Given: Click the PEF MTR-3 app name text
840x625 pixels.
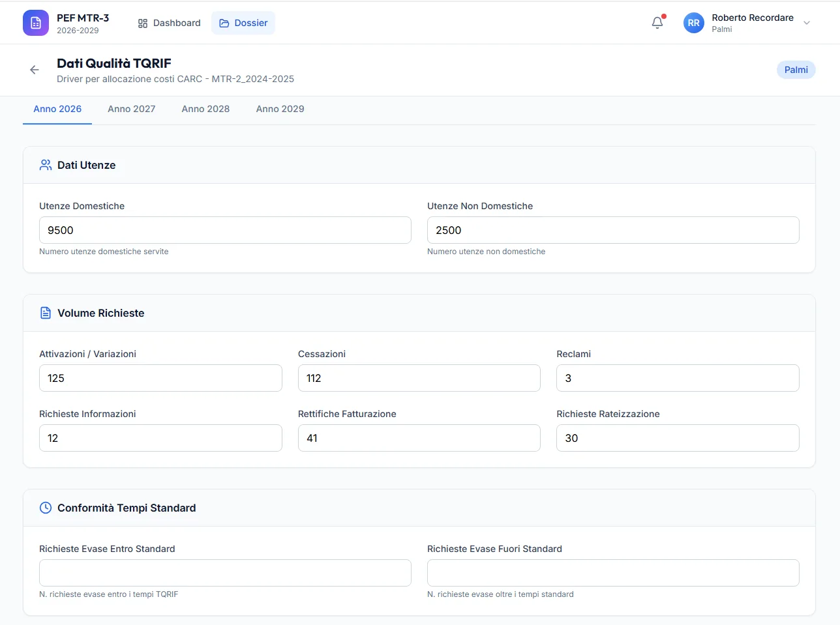Looking at the screenshot, I should click(x=83, y=18).
